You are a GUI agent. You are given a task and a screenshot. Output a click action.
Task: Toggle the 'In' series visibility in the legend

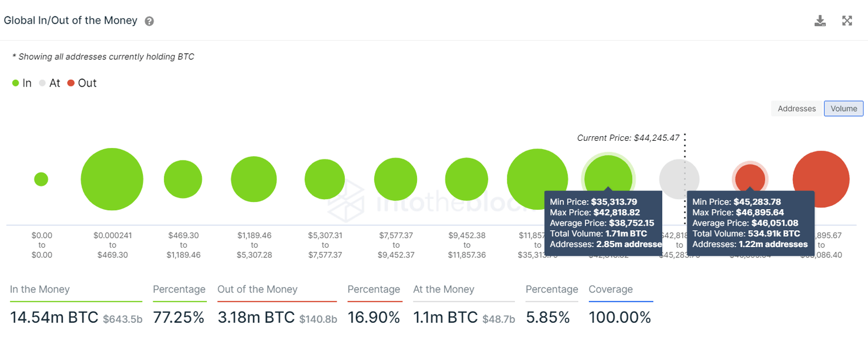tap(21, 83)
